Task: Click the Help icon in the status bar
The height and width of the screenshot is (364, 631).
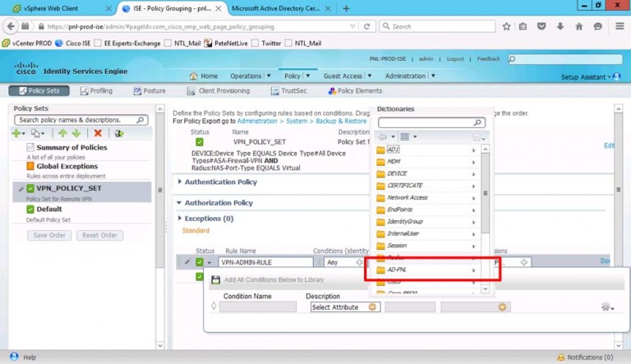Action: (x=14, y=357)
